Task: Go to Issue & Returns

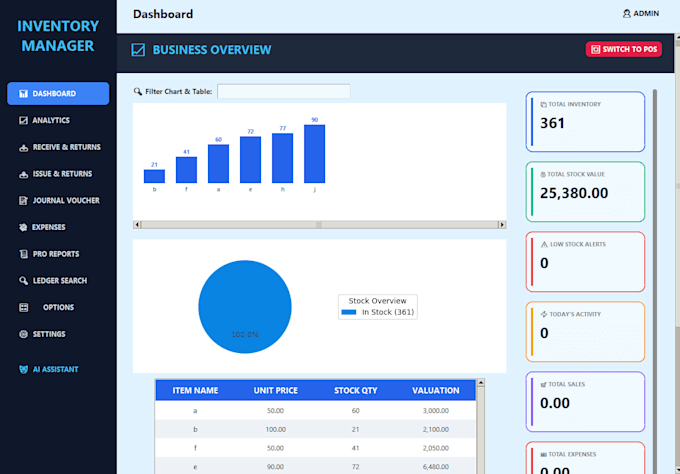Action: [x=58, y=174]
